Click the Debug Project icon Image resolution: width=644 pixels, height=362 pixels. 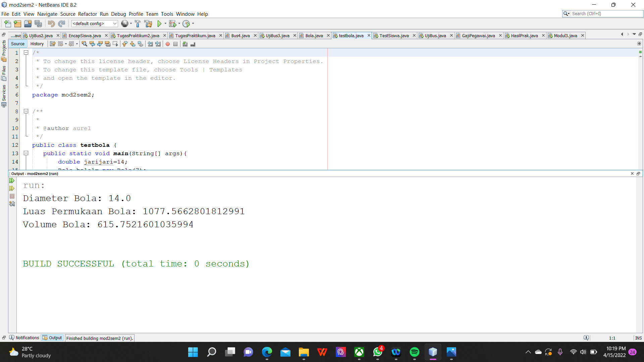tap(172, 23)
